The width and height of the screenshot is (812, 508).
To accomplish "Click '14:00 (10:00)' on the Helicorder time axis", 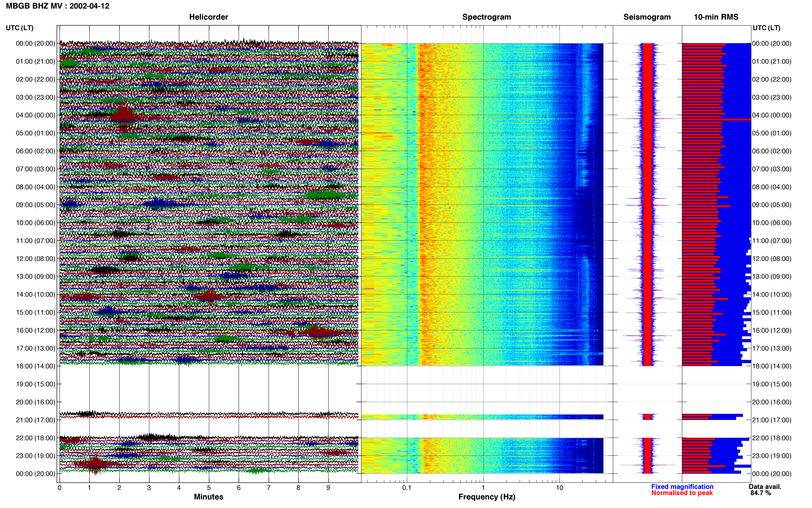I will (36, 295).
